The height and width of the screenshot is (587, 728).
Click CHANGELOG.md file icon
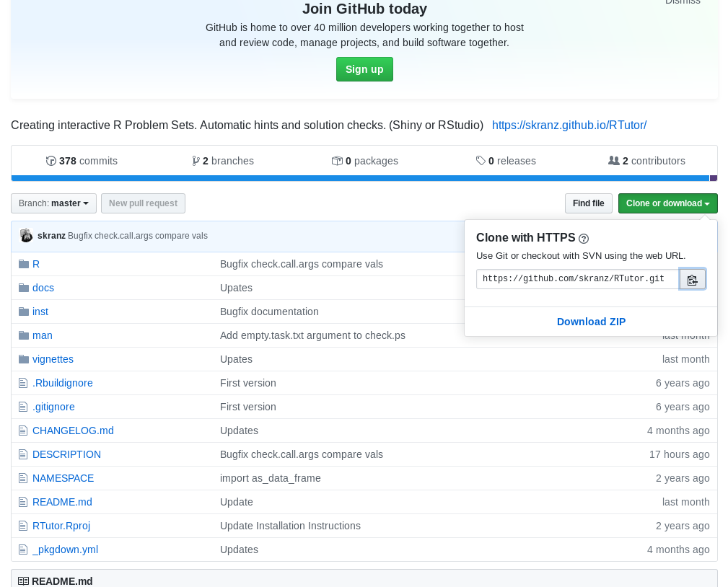pyautogui.click(x=23, y=431)
